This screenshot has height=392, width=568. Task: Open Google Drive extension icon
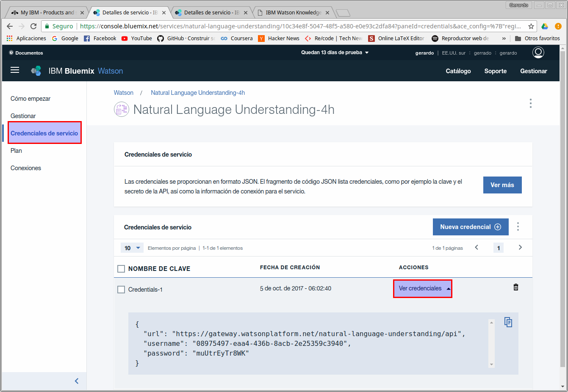coord(545,26)
